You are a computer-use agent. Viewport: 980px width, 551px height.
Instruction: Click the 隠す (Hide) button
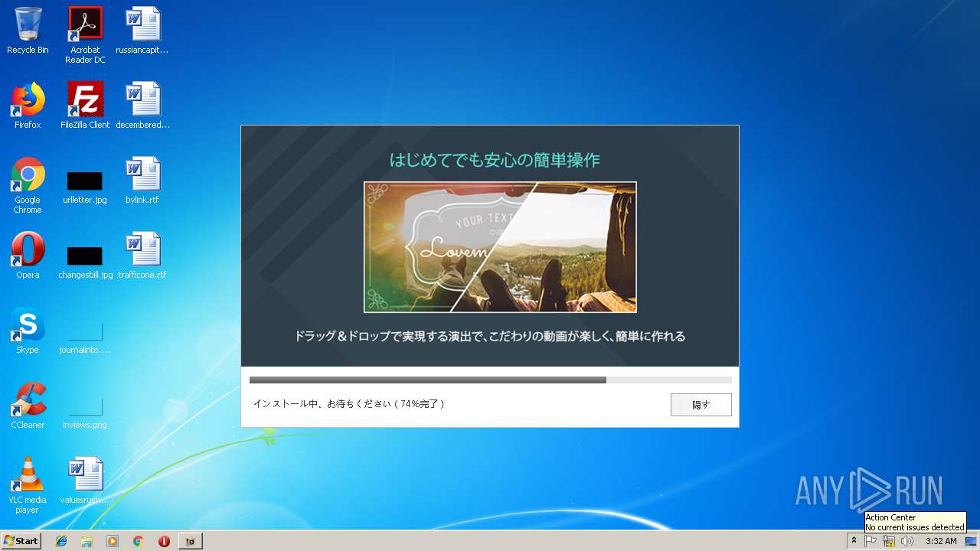(x=701, y=405)
